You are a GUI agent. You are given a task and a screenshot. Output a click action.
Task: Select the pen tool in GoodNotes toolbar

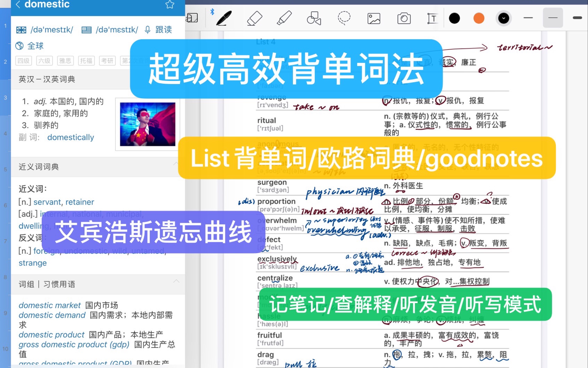coord(224,18)
